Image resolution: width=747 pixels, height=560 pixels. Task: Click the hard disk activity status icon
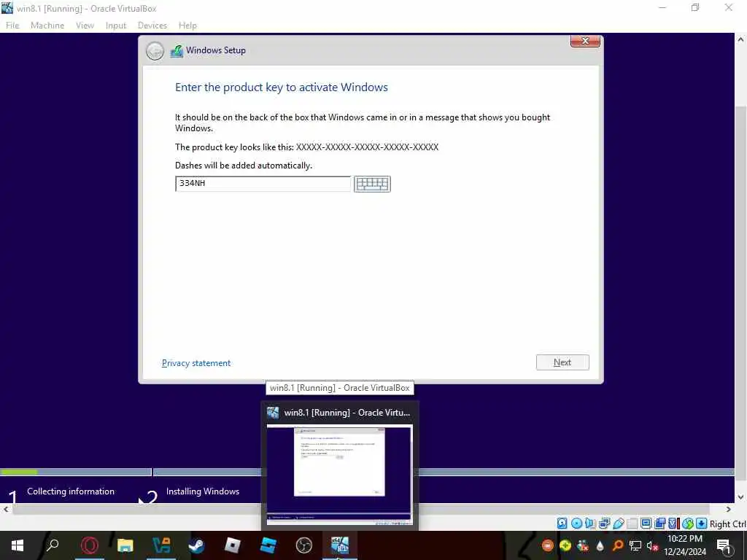click(562, 524)
